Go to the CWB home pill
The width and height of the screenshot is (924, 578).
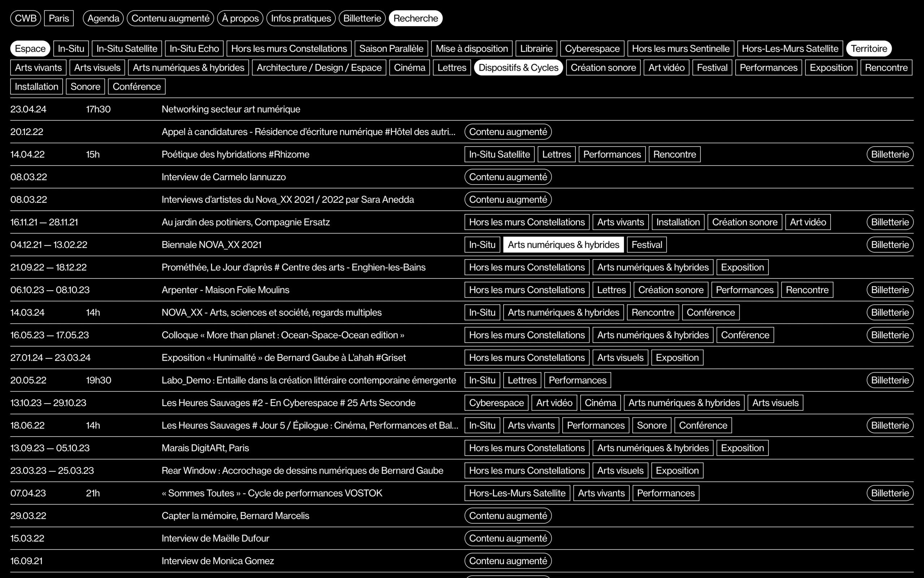(26, 18)
